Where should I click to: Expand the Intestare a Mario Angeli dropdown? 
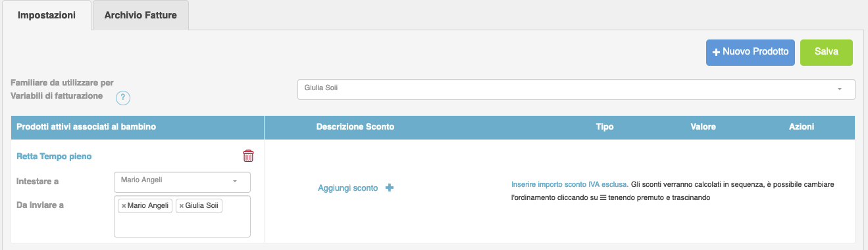[182, 182]
